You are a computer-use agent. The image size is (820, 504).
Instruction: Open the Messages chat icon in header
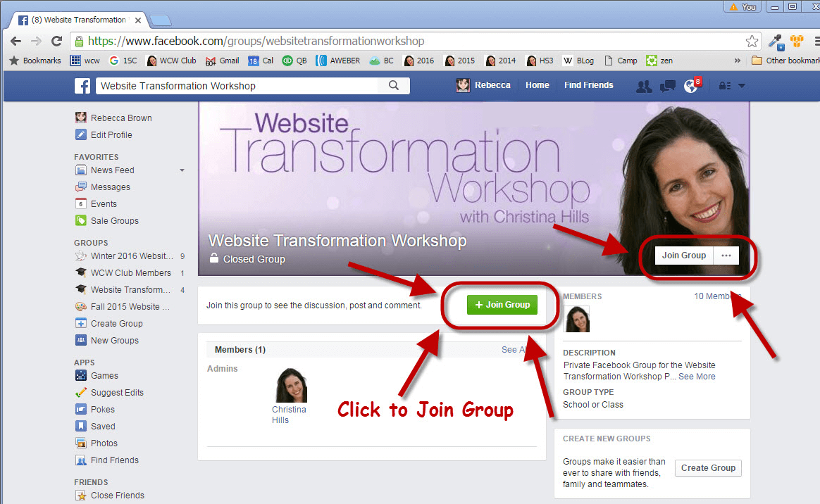(x=667, y=86)
